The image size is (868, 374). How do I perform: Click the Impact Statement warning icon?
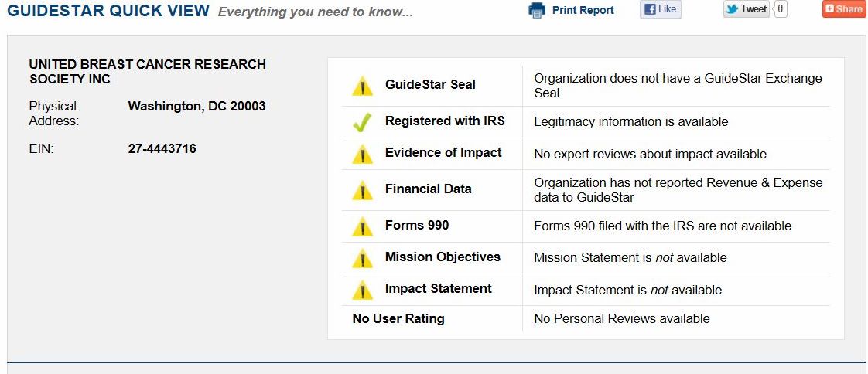tap(362, 290)
